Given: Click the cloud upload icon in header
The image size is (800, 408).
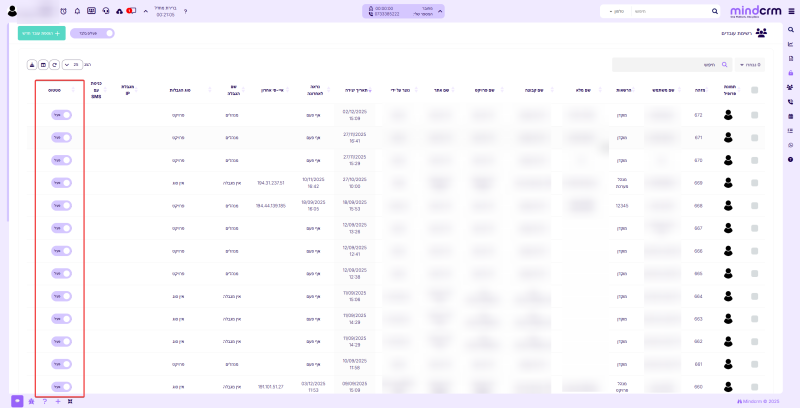Looking at the screenshot, I should coord(119,11).
